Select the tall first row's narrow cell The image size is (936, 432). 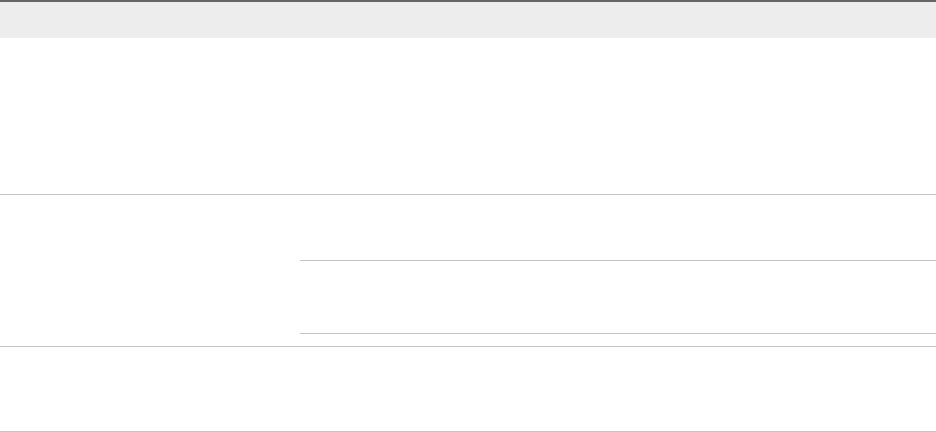(150, 116)
